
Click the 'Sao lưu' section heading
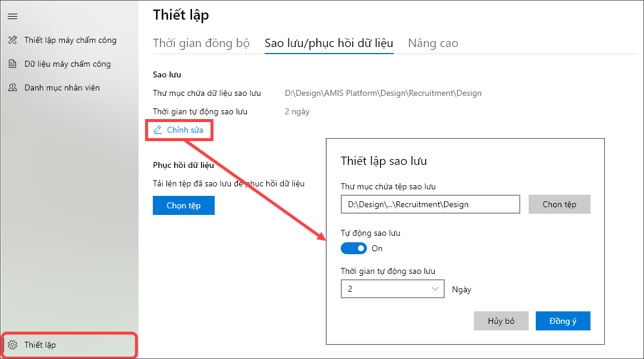[167, 74]
